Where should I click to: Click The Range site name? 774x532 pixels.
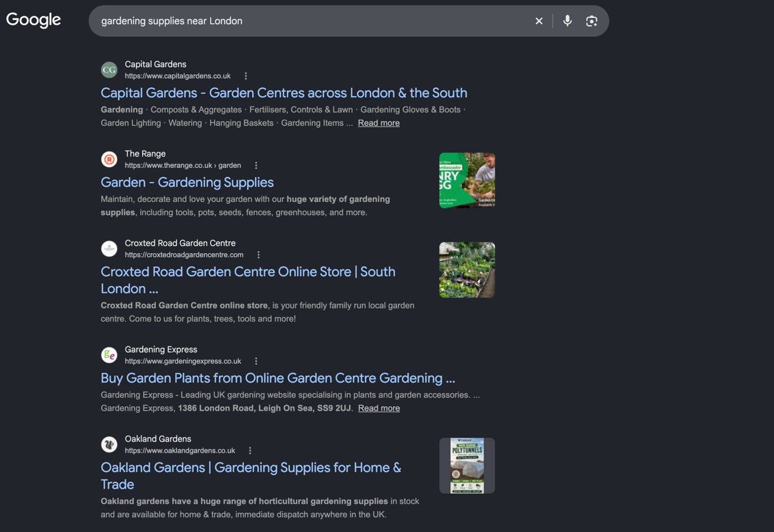pyautogui.click(x=145, y=154)
